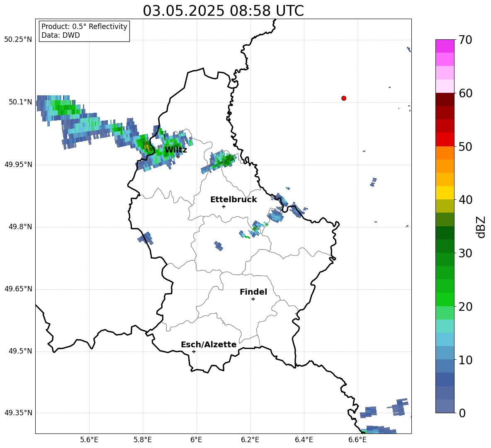
Task: Click the Findel station cross marker
Action: click(253, 299)
